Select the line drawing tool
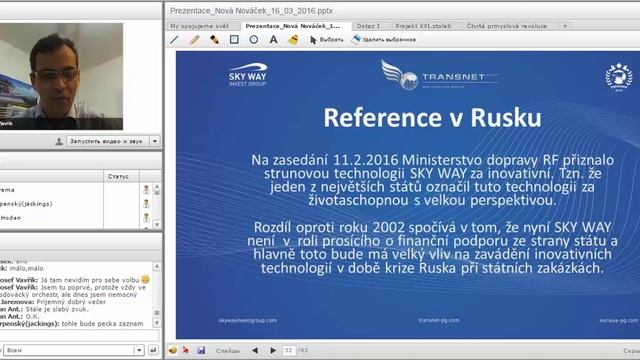This screenshot has width=640, height=360. [174, 40]
